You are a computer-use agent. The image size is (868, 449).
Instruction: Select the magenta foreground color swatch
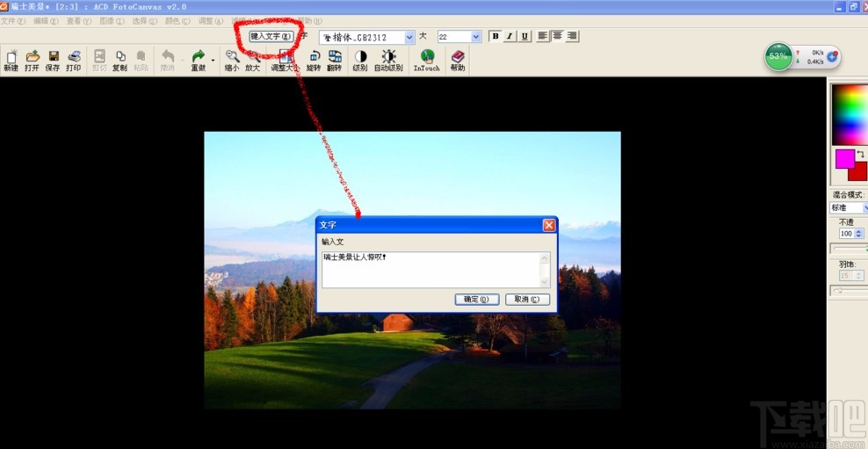(845, 158)
